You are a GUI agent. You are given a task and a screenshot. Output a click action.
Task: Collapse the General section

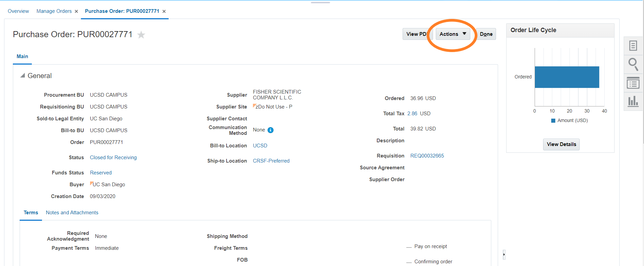pyautogui.click(x=23, y=76)
